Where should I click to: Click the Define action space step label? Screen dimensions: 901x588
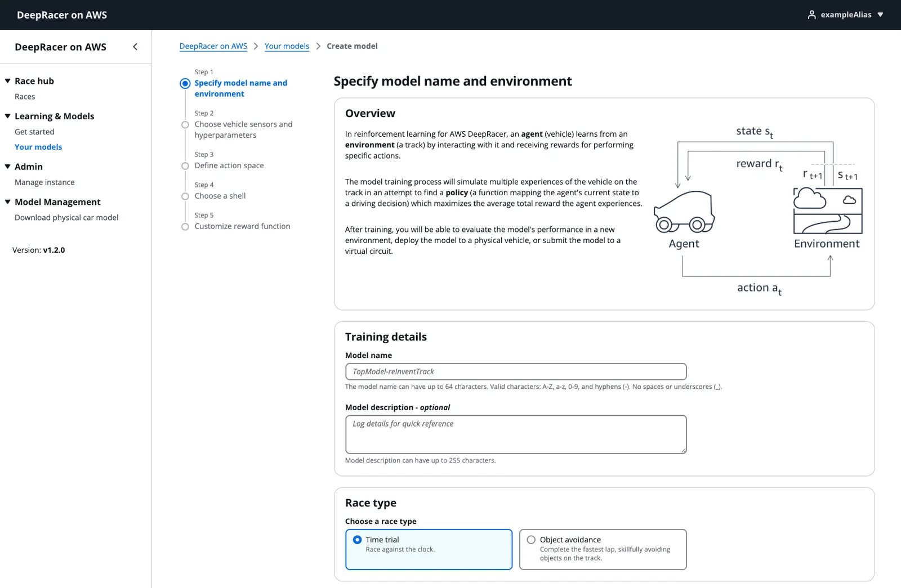click(x=229, y=165)
